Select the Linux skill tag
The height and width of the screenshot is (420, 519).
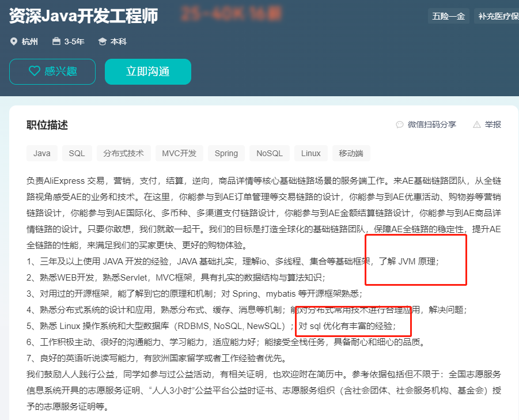point(311,153)
